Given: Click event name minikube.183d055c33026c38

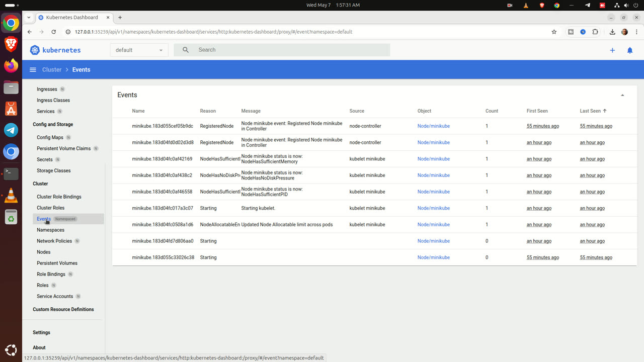Looking at the screenshot, I should click(163, 257).
